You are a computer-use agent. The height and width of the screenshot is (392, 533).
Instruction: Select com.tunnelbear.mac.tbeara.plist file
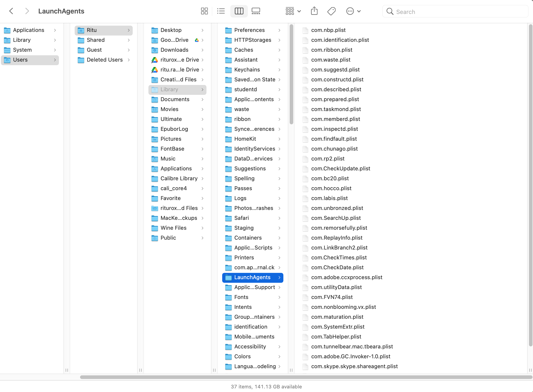[352, 346]
